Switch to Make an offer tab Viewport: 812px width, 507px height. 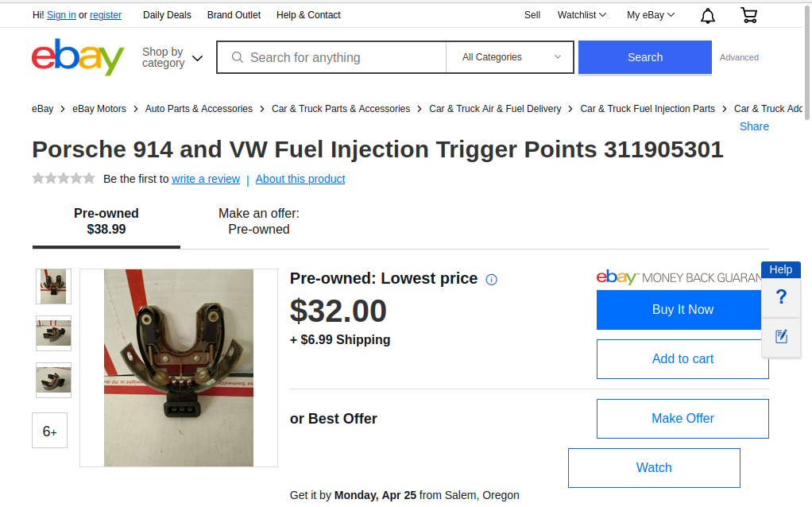tap(259, 222)
